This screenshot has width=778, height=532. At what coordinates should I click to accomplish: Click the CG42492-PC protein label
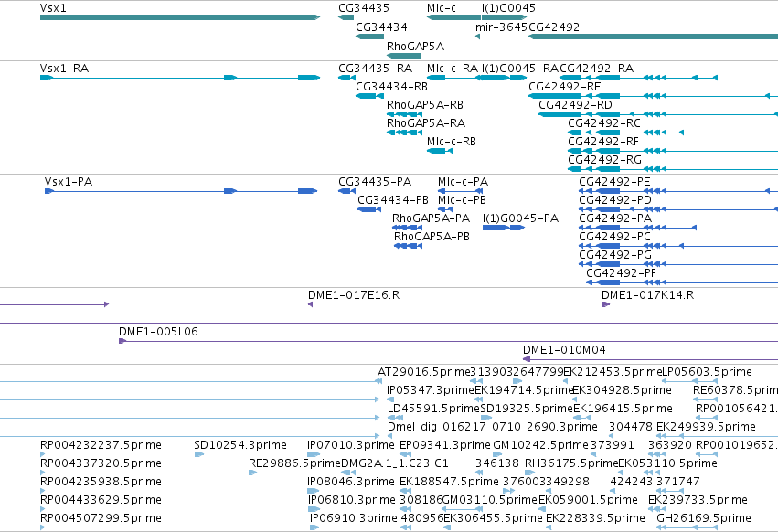tap(614, 237)
